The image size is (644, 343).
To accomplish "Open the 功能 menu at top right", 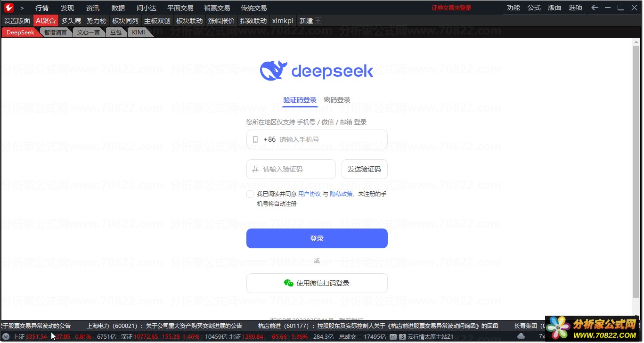I will click(514, 8).
